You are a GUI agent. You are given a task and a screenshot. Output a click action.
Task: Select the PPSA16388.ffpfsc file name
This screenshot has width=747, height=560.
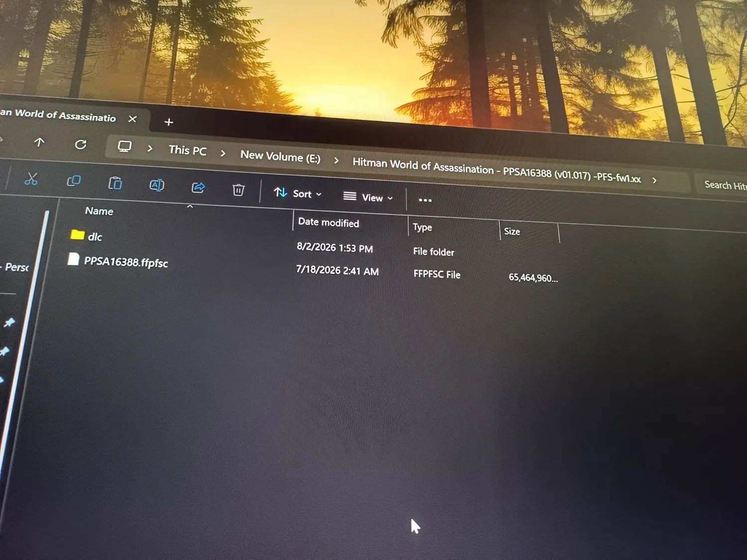click(x=126, y=262)
